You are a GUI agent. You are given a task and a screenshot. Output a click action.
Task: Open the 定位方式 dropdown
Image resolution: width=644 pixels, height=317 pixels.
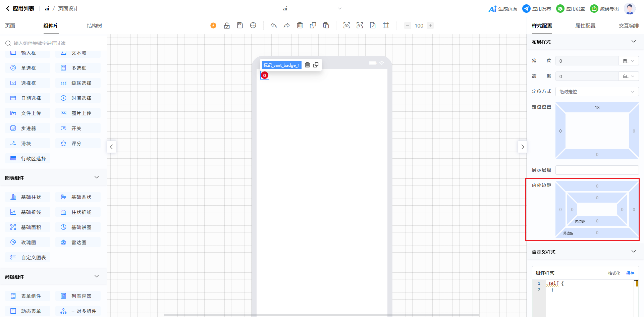click(597, 92)
